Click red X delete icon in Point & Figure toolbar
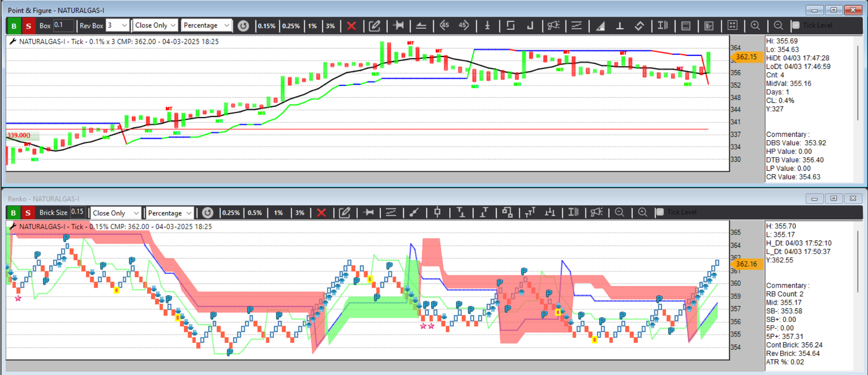This screenshot has width=868, height=375. tap(351, 26)
